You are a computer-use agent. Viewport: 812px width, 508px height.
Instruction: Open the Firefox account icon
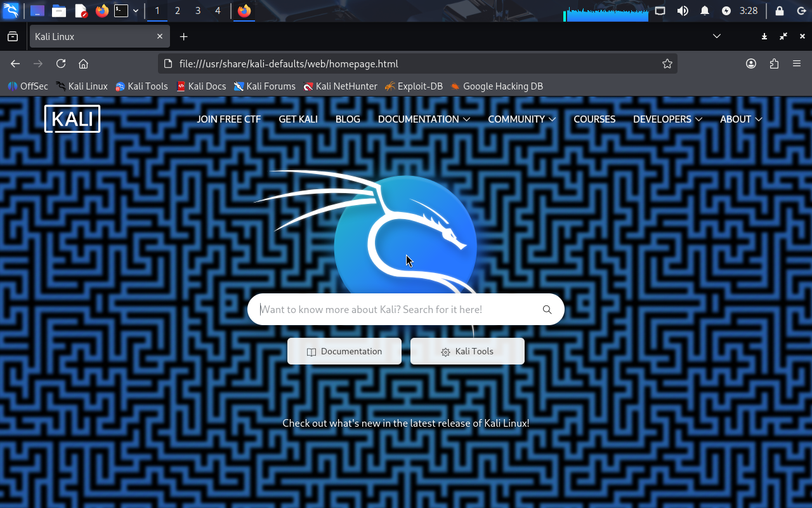coord(751,63)
